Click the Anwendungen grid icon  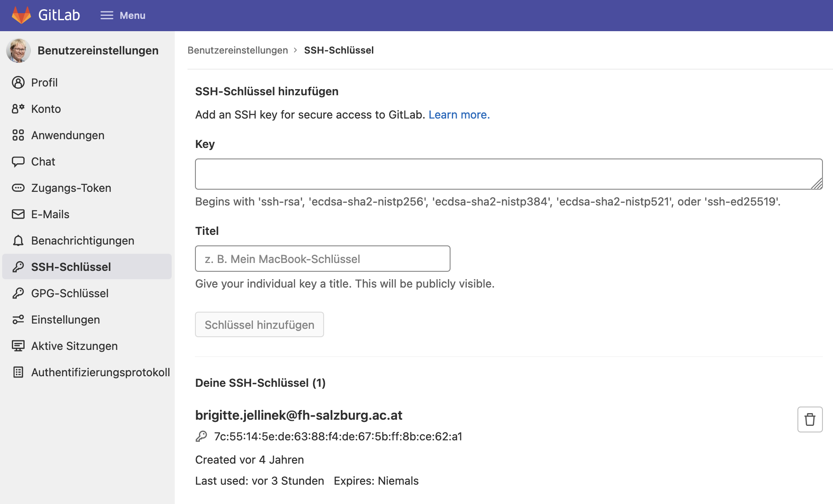click(x=18, y=135)
